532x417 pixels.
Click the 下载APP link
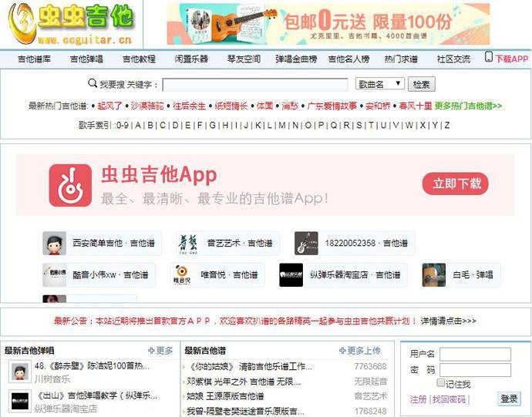512,59
